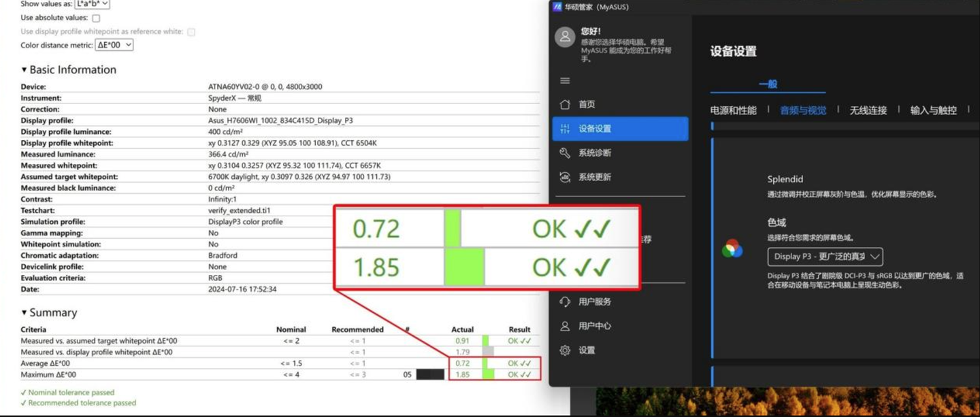
Task: Click the Average ΔE*00 criteria label
Action: point(45,363)
